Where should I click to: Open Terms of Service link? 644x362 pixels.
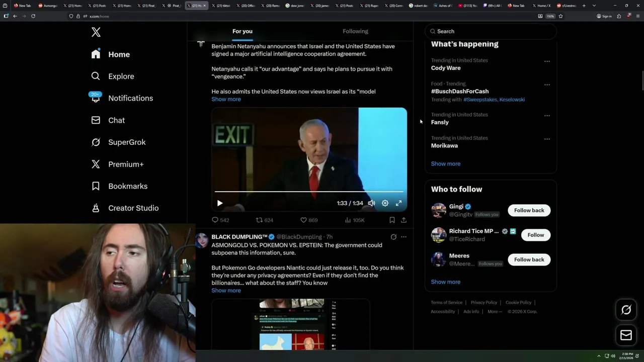446,303
